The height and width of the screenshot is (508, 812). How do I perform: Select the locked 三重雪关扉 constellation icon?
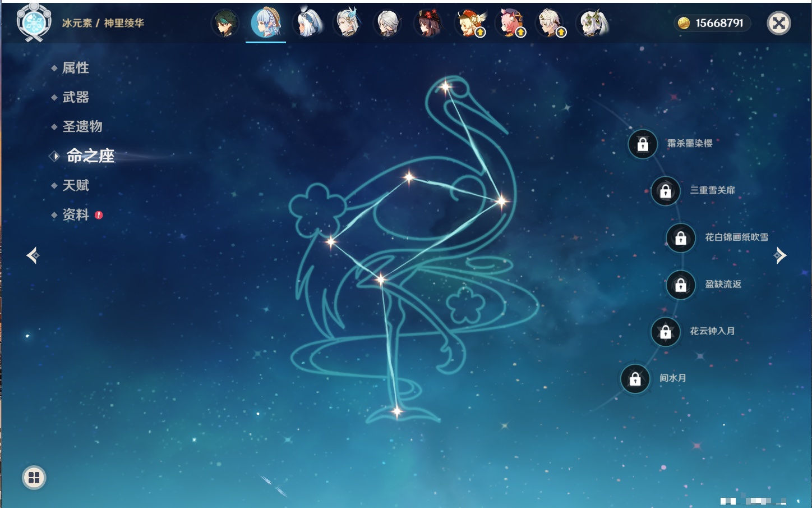click(666, 191)
